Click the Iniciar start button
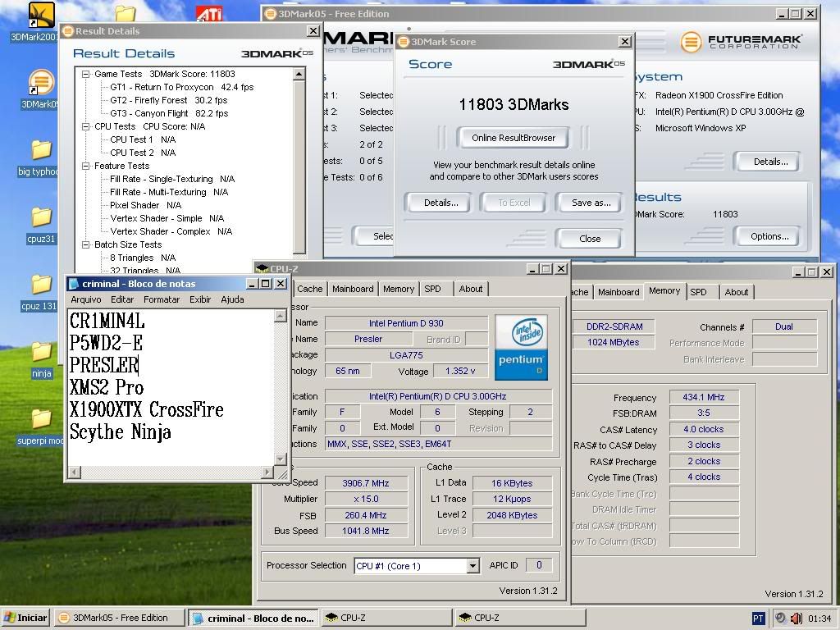 [25, 618]
